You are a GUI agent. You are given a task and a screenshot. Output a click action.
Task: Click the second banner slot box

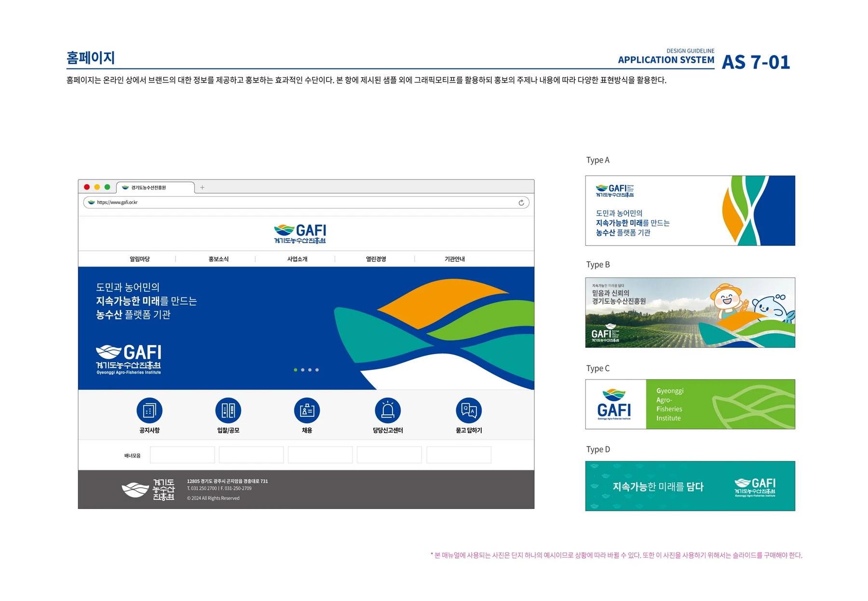(x=251, y=455)
